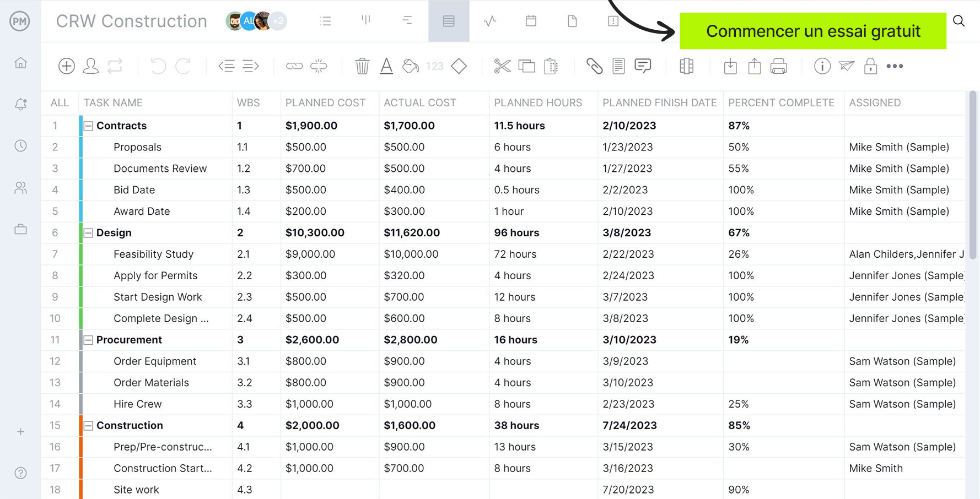Click the redo arrow icon

point(183,66)
